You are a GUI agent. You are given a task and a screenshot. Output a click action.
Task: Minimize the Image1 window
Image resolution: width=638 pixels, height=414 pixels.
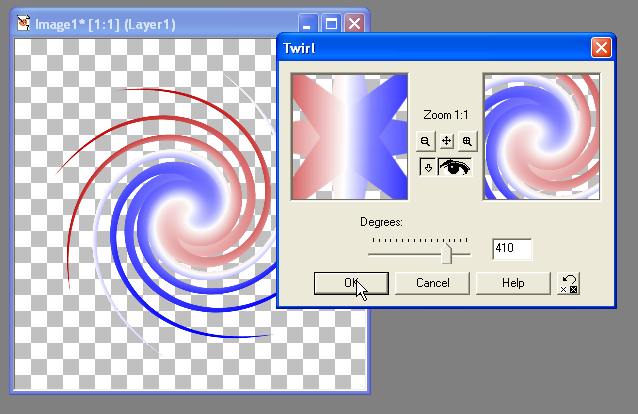308,24
